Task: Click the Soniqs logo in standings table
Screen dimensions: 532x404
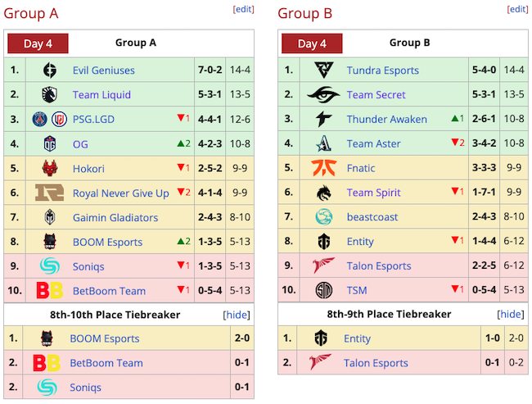Action: coord(50,266)
